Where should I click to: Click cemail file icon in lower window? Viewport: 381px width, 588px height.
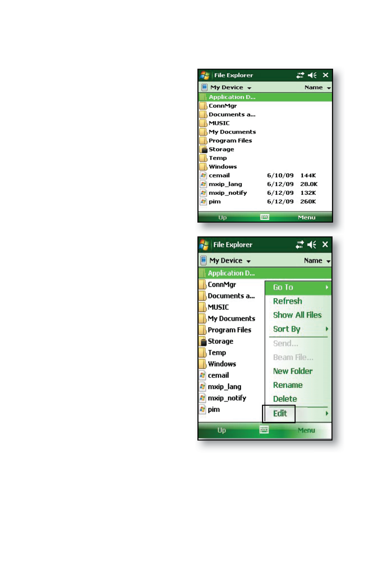[203, 375]
